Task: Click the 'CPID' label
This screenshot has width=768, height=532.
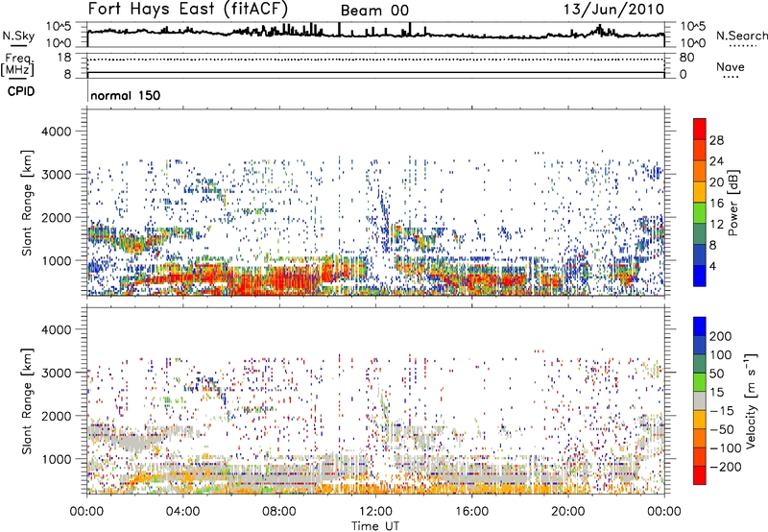Action: coord(21,91)
